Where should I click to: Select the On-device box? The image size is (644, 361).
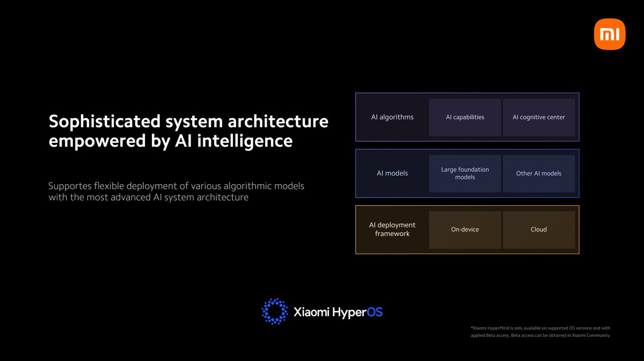coord(465,230)
